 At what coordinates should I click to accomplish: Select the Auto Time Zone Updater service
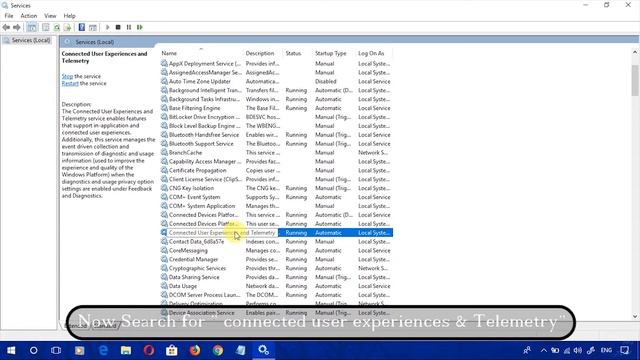[x=276, y=82]
